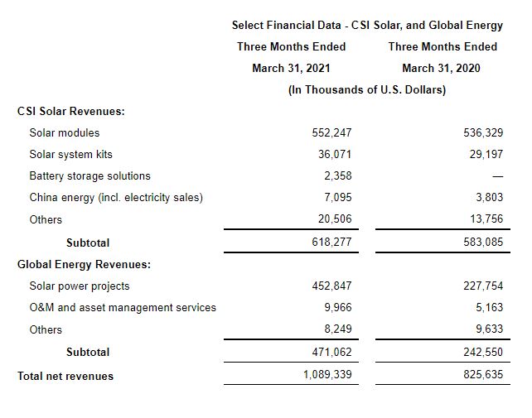This screenshot has height=418, width=532.
Task: Click the 'Global Energy Revenues:' heading
Action: click(x=84, y=264)
